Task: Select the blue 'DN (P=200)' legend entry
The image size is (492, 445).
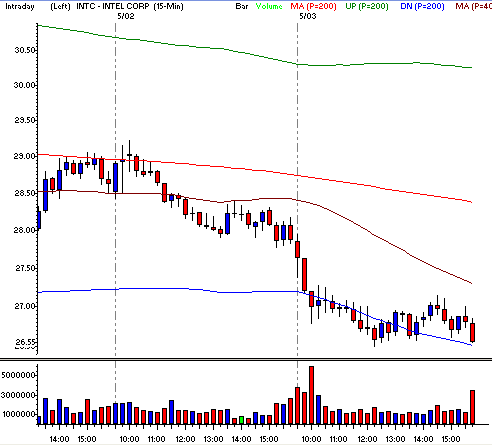Action: click(x=422, y=6)
